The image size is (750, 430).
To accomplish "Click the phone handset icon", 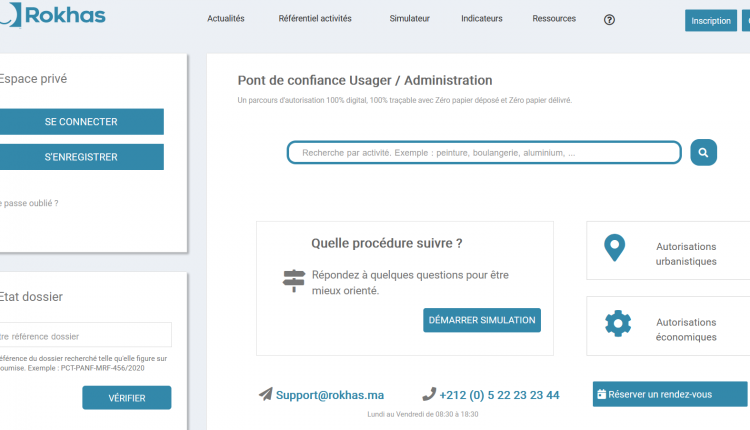I will 429,394.
